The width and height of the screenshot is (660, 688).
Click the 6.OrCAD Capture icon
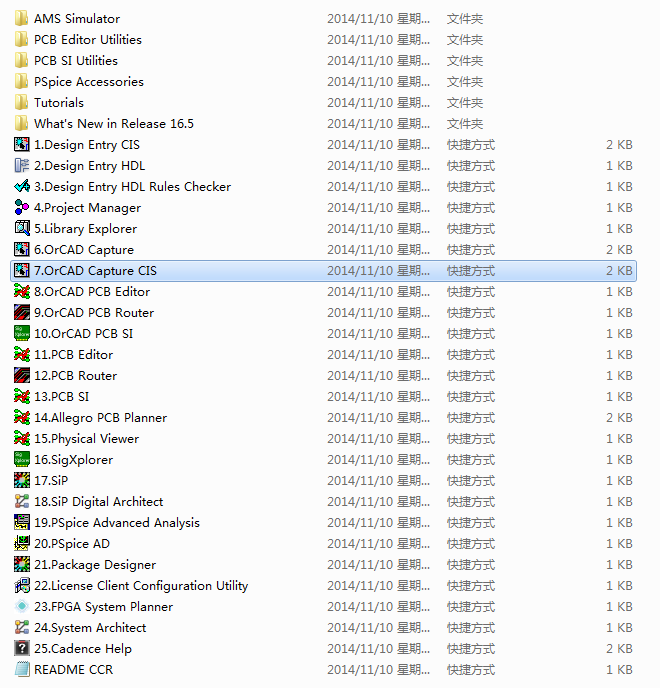click(22, 250)
